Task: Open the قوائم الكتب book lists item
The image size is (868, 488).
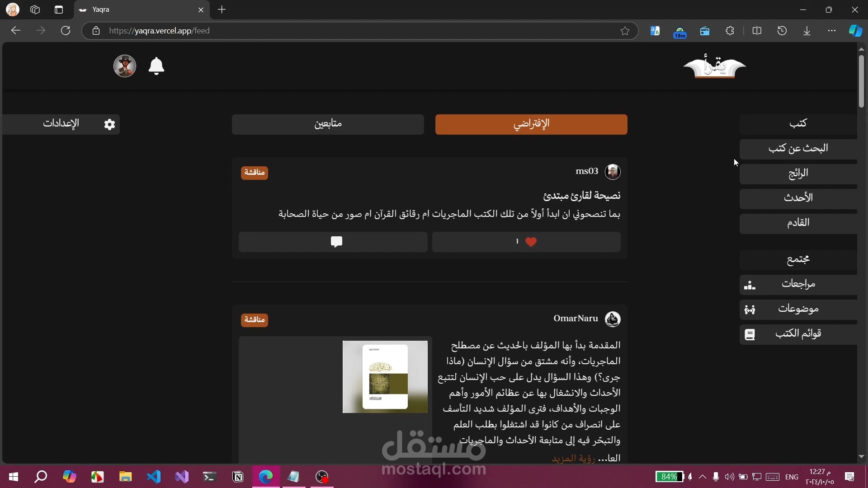Action: [798, 334]
